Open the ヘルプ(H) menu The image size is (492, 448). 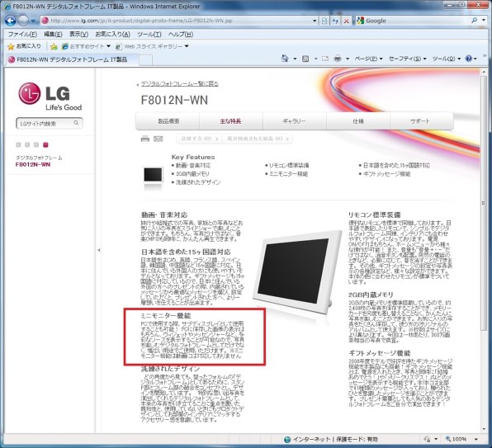tap(181, 34)
